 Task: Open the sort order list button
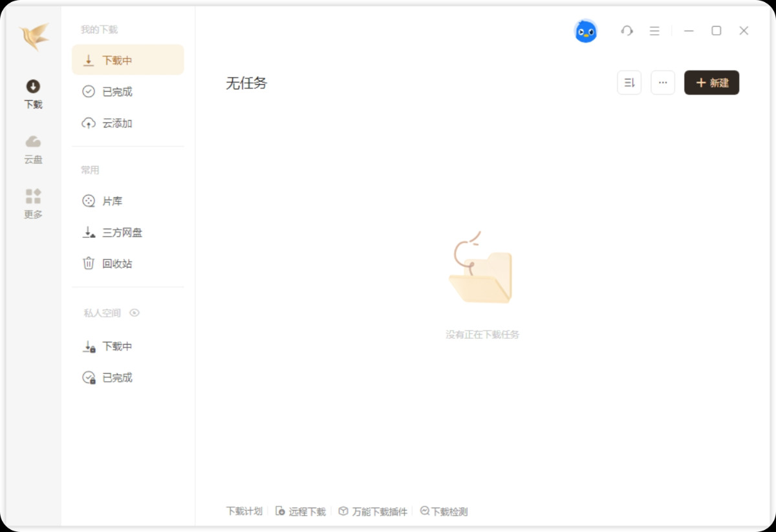click(629, 83)
